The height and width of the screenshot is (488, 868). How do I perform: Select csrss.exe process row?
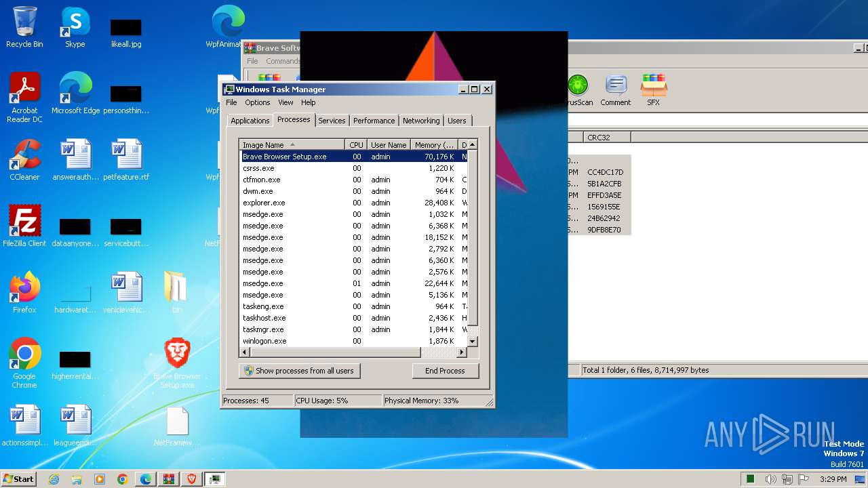pos(354,168)
